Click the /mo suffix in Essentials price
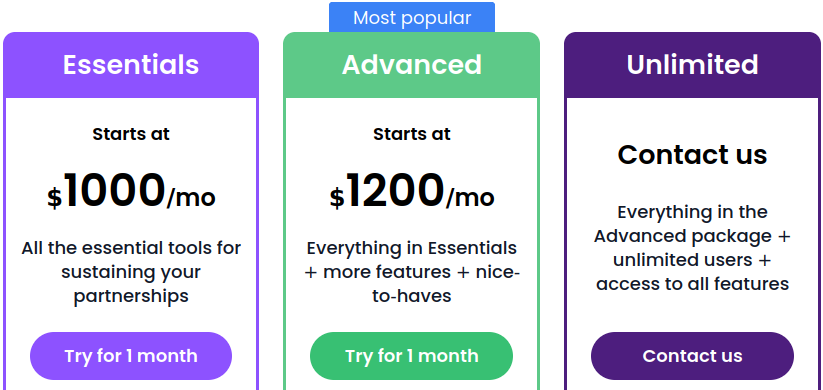This screenshot has height=390, width=823. [x=191, y=198]
